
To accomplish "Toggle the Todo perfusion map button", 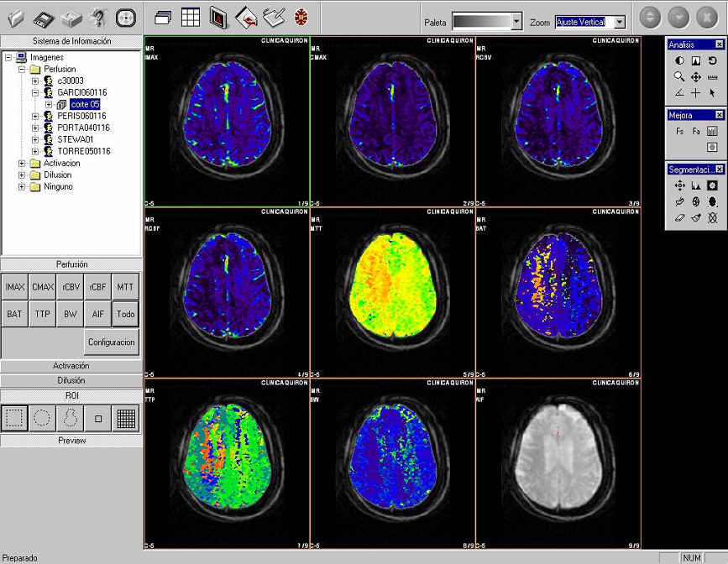I will (x=125, y=314).
